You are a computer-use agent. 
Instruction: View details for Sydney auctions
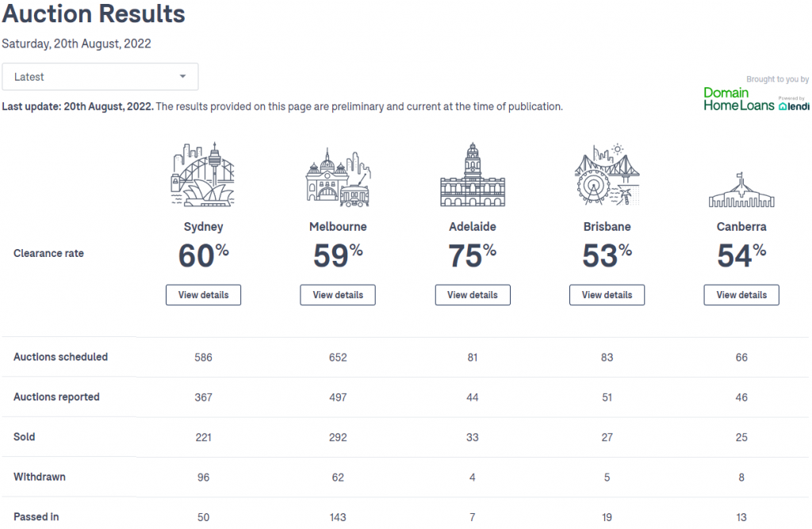[x=203, y=295]
